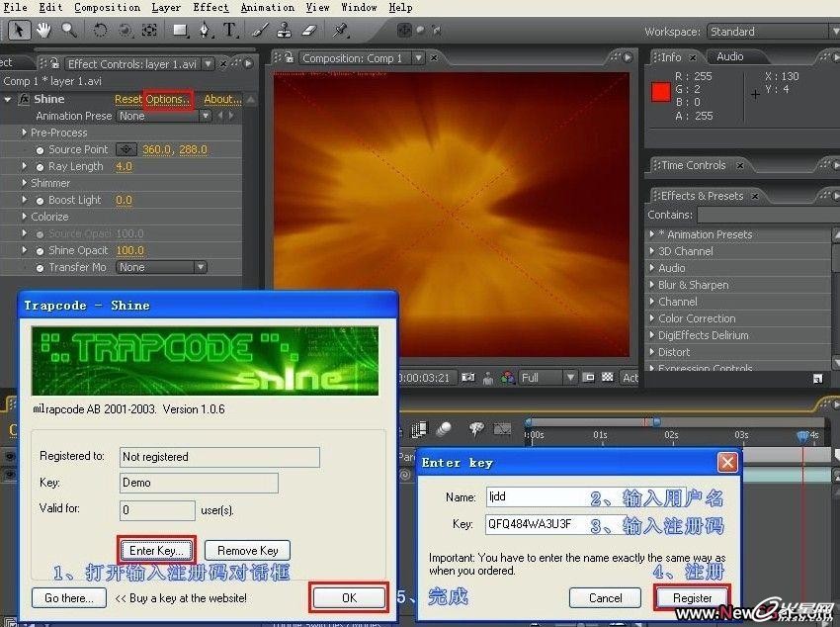Click the Source Point crosshair button

(126, 149)
